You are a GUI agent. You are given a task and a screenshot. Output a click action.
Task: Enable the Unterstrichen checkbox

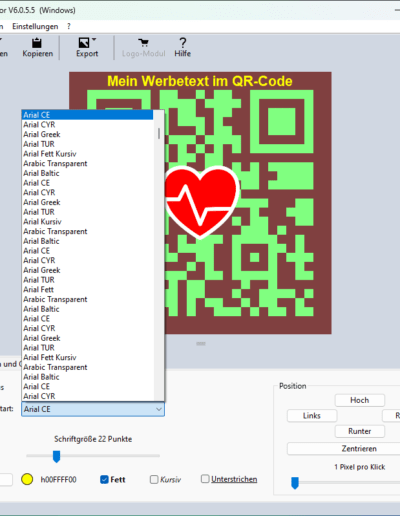pyautogui.click(x=205, y=479)
